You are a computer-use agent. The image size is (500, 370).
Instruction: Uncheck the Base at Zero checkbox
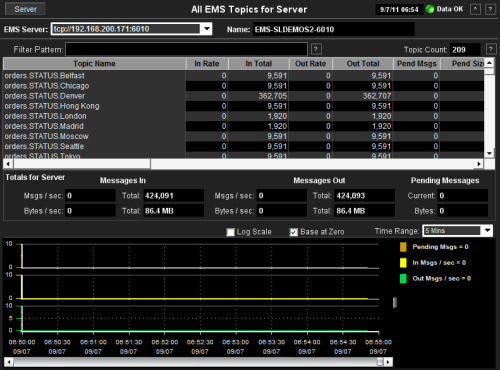[294, 232]
